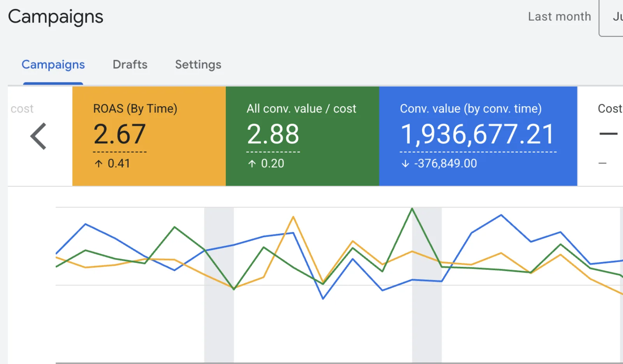Image resolution: width=623 pixels, height=364 pixels.
Task: Click the orange line's highest peak on chart
Action: click(293, 217)
